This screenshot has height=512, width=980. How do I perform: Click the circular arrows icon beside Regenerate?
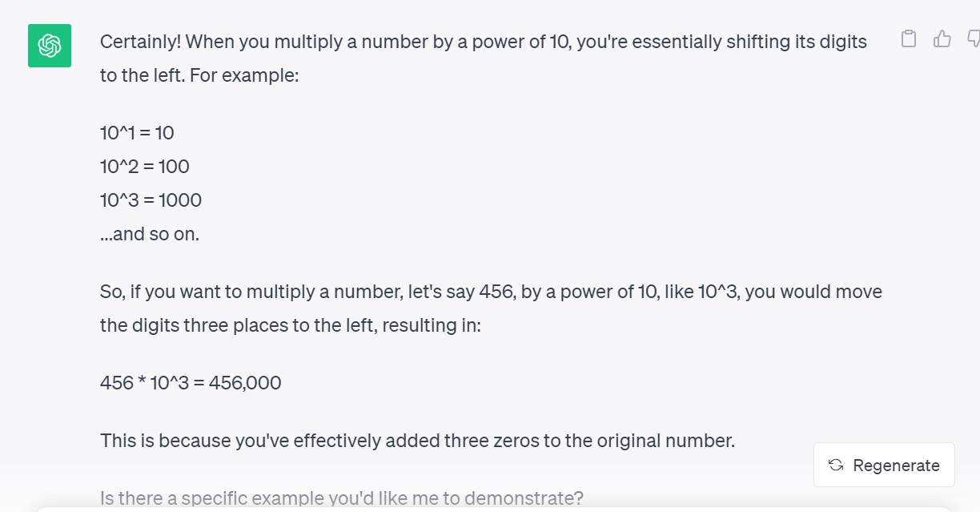[x=836, y=466]
